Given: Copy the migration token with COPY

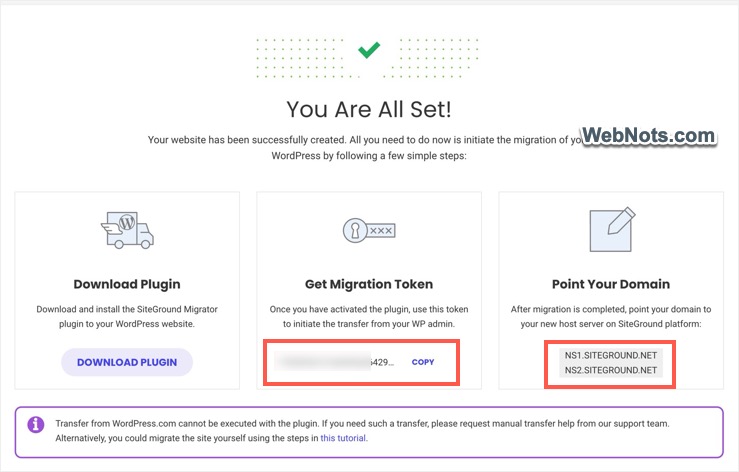Looking at the screenshot, I should tap(423, 361).
